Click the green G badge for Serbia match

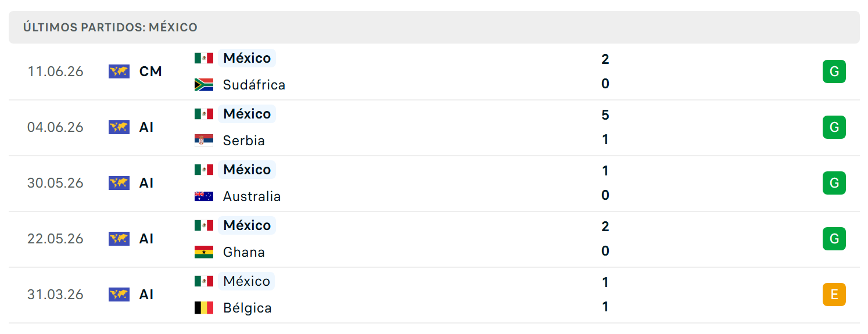click(834, 127)
